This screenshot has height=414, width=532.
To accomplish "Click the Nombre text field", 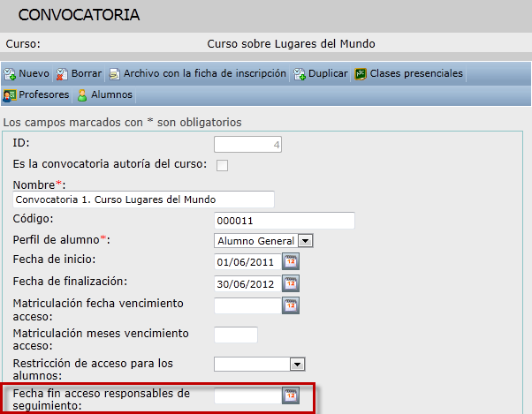I will point(143,199).
